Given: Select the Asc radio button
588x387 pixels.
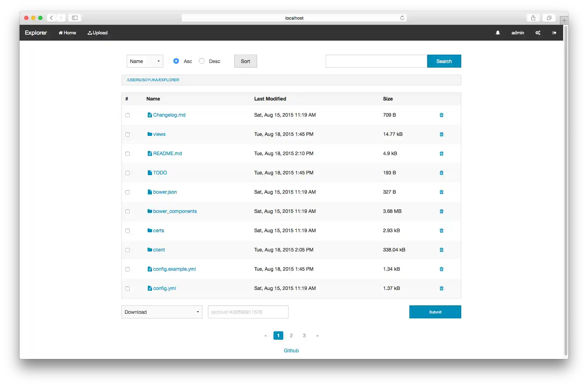Looking at the screenshot, I should pos(176,61).
